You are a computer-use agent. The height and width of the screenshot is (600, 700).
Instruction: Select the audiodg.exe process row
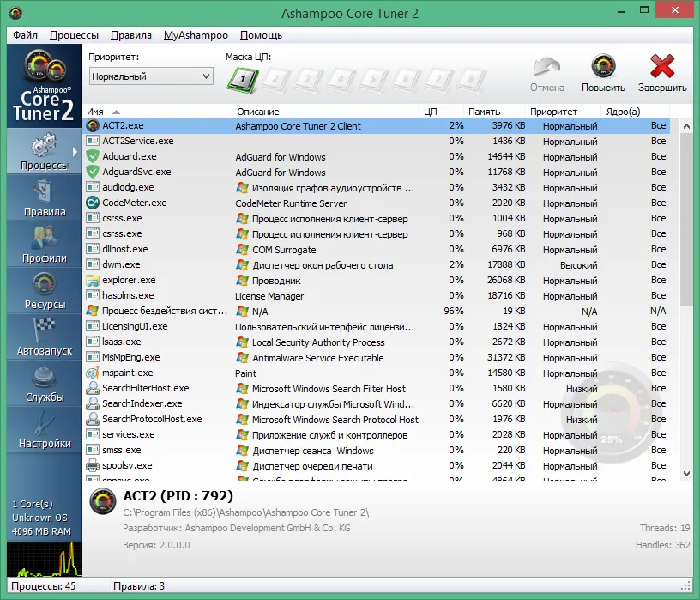click(377, 188)
